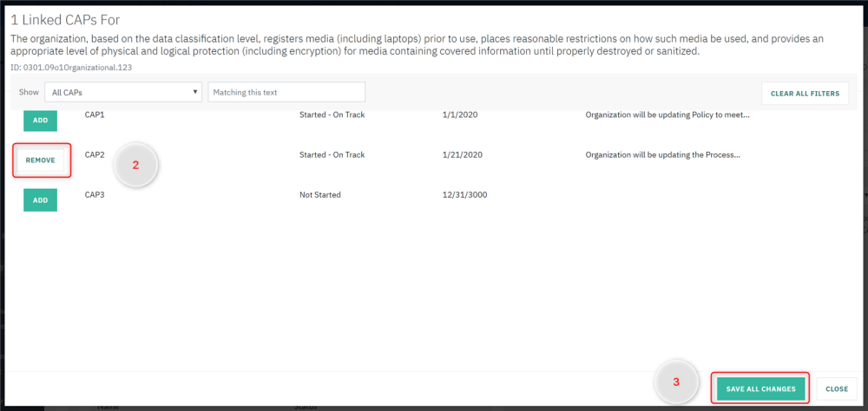
Task: Add CAP3 using its Add button
Action: pyautogui.click(x=40, y=200)
